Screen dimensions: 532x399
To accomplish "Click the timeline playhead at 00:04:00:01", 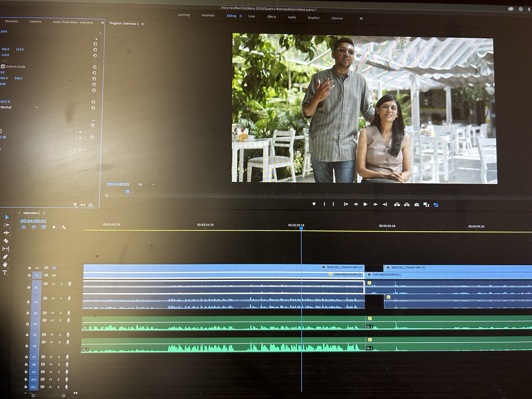I will [301, 229].
